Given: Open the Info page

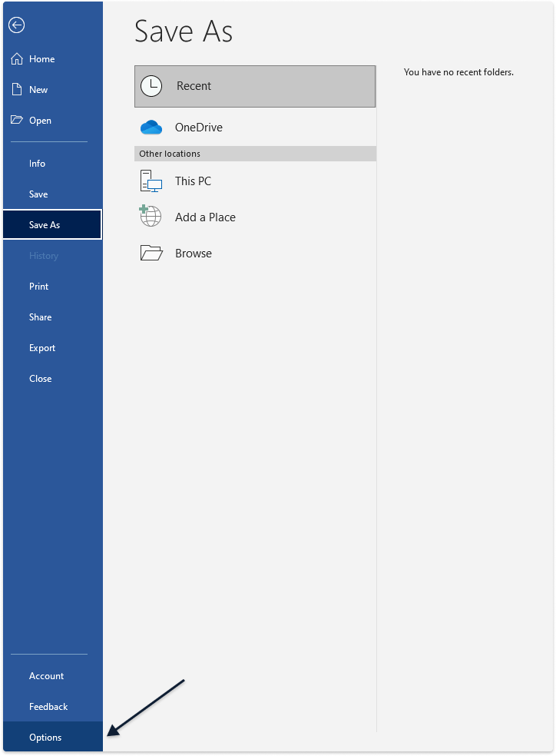Looking at the screenshot, I should coord(37,164).
